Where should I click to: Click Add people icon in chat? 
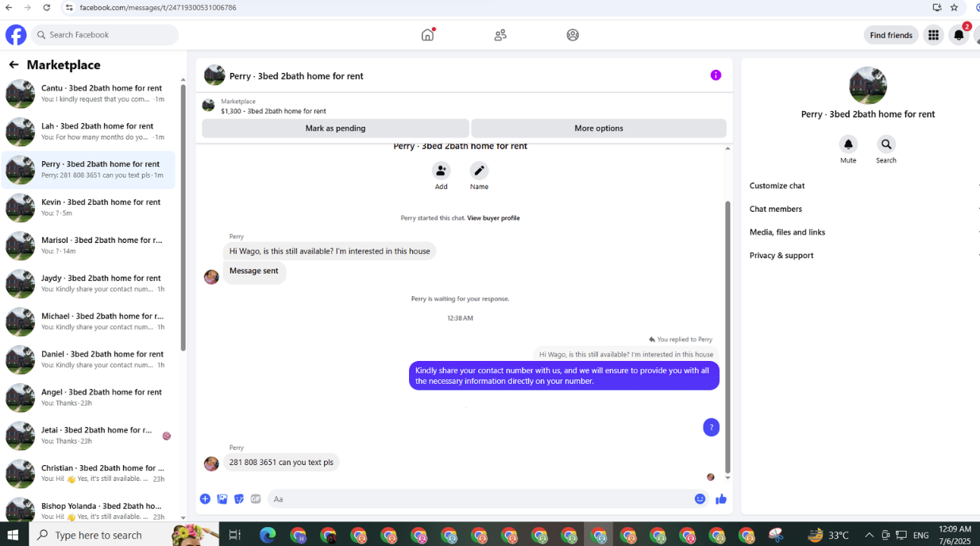pos(441,171)
